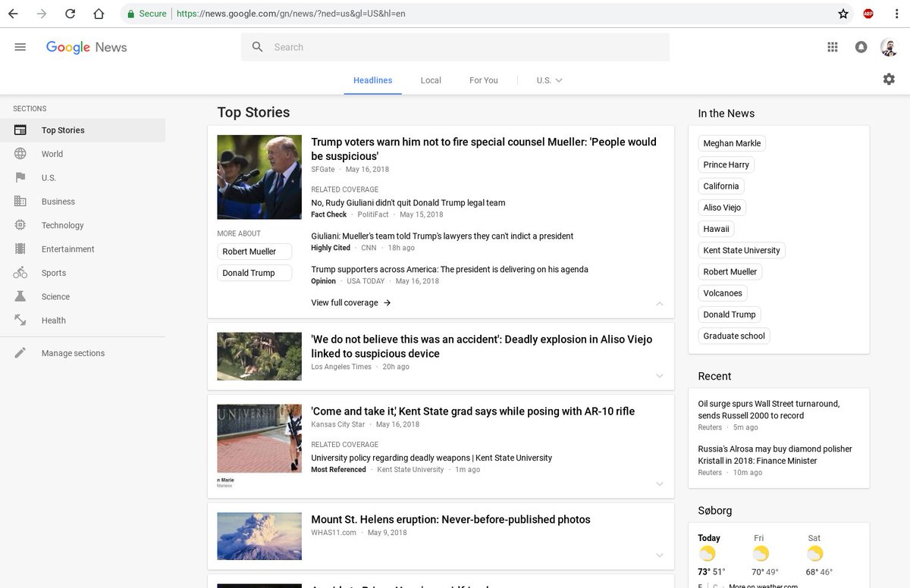Click the Prince Harry topic chip

click(726, 164)
